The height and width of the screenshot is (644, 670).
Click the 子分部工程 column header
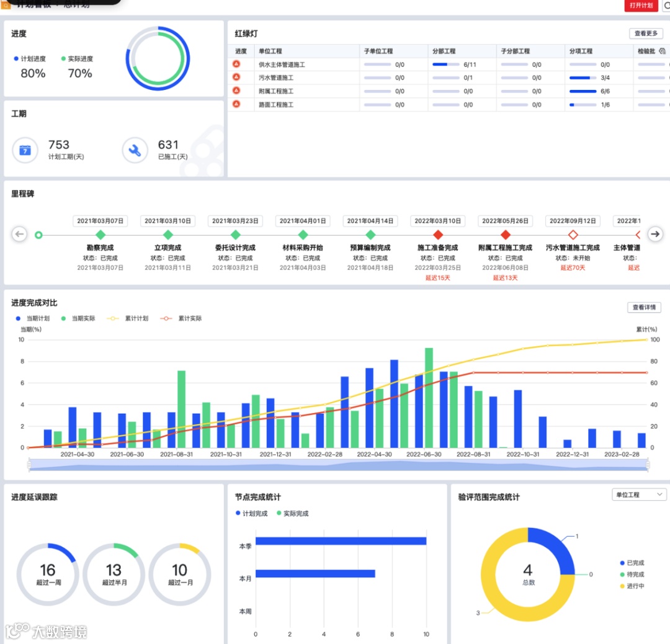(516, 51)
